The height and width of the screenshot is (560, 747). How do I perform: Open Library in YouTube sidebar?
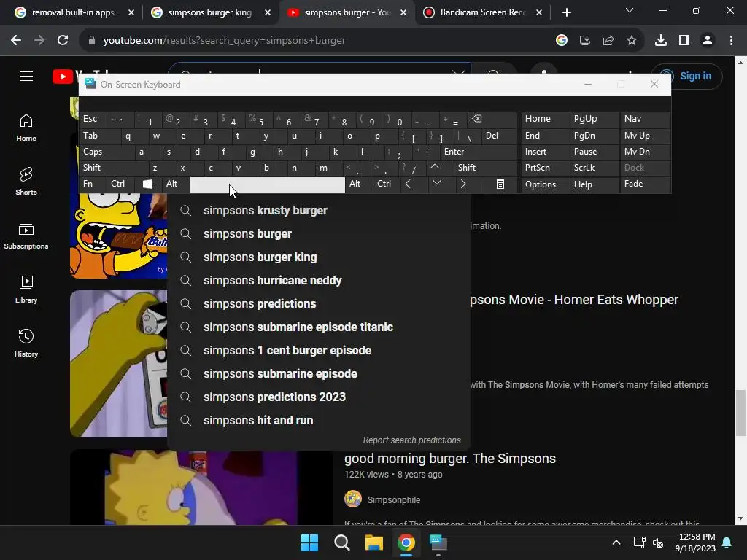coord(26,289)
